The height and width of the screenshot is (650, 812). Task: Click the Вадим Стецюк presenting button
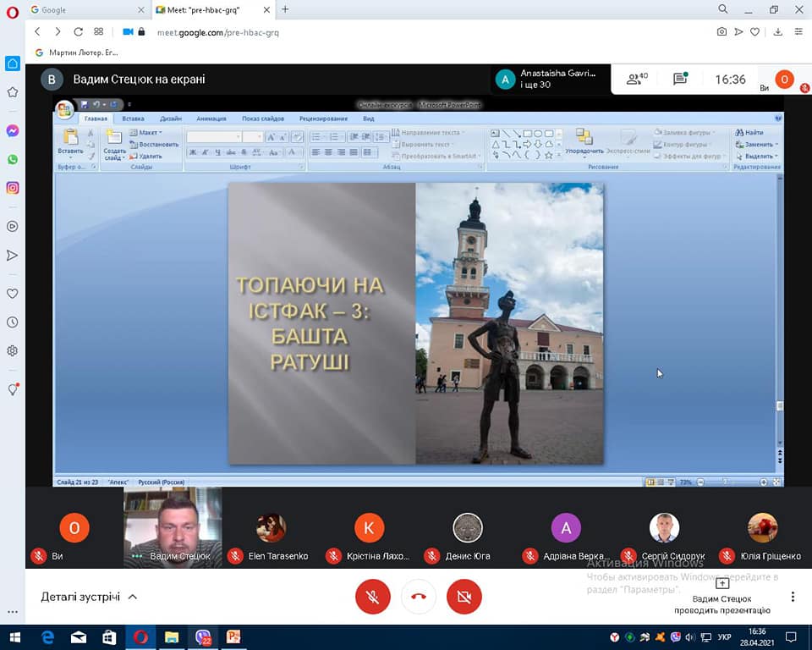(721, 597)
